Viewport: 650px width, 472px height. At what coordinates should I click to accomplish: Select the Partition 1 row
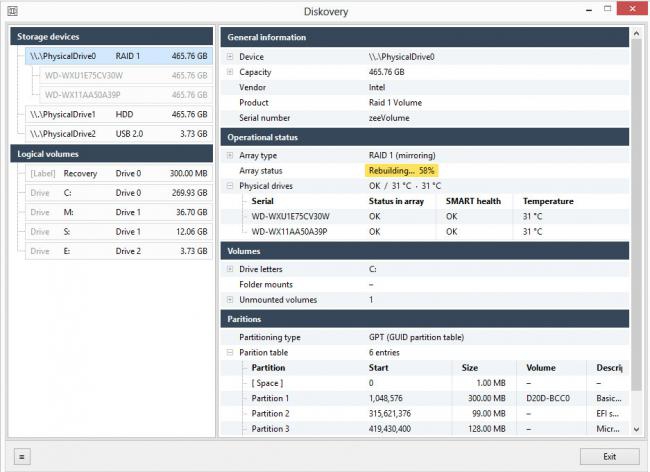[x=424, y=398]
